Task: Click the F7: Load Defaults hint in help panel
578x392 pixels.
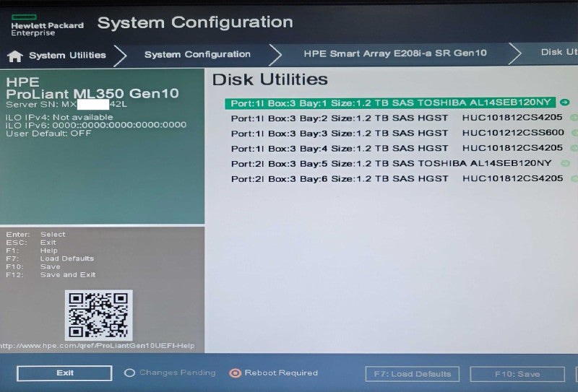Action: coord(50,258)
